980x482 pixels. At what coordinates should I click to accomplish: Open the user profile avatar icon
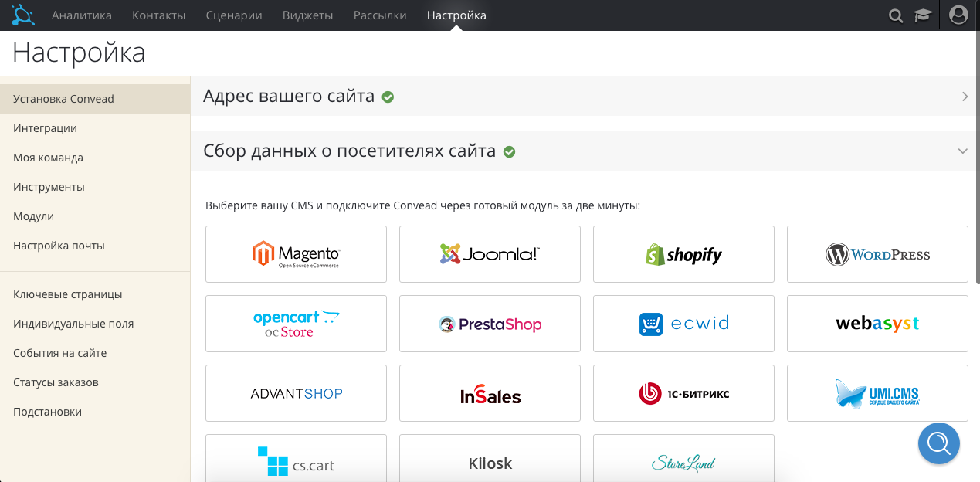(x=958, y=15)
